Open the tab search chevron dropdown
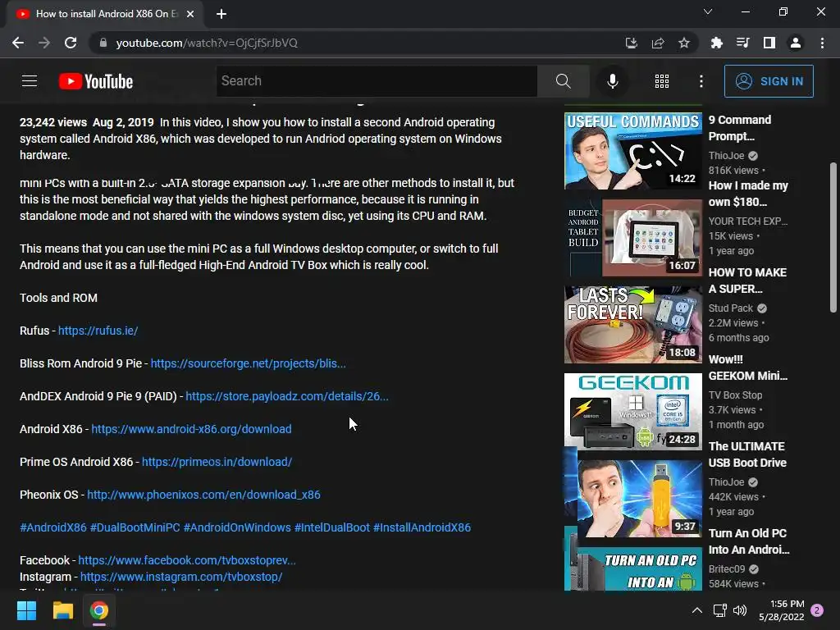The image size is (840, 630). click(x=708, y=11)
